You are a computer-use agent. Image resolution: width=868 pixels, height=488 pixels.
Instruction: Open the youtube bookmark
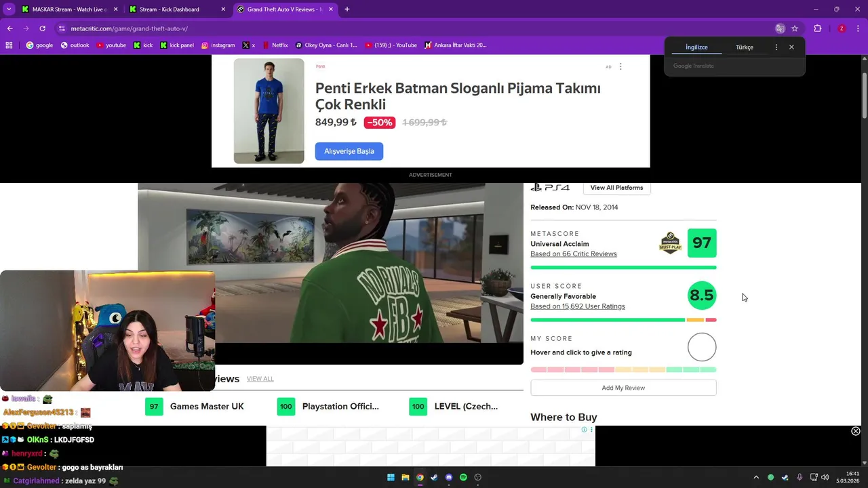[111, 45]
